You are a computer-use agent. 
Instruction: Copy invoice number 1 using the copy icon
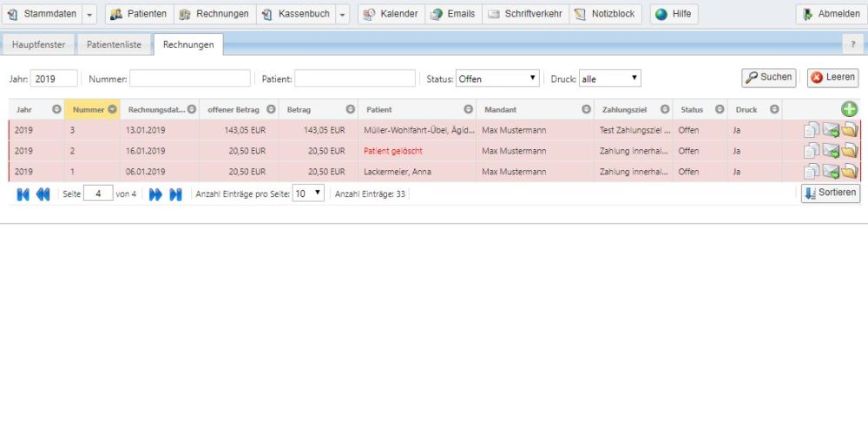812,172
